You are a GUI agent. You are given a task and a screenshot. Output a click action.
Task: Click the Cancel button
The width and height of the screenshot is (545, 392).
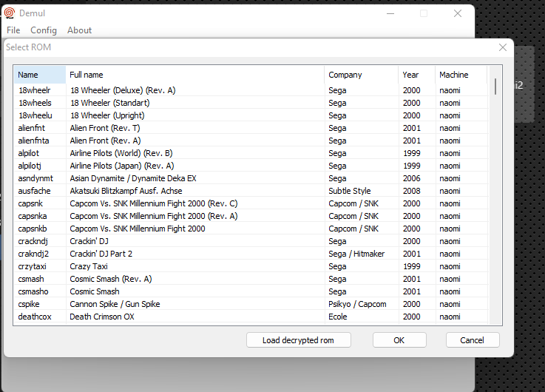[x=473, y=340]
